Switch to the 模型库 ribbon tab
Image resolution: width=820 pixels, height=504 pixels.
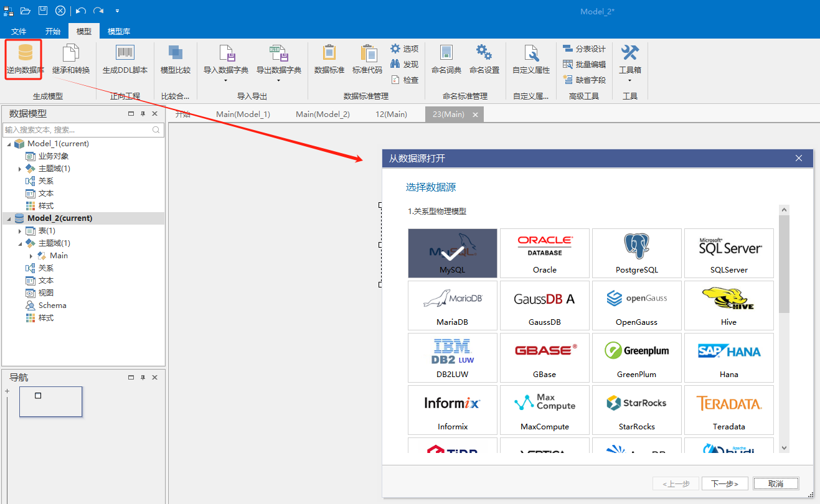tap(119, 31)
